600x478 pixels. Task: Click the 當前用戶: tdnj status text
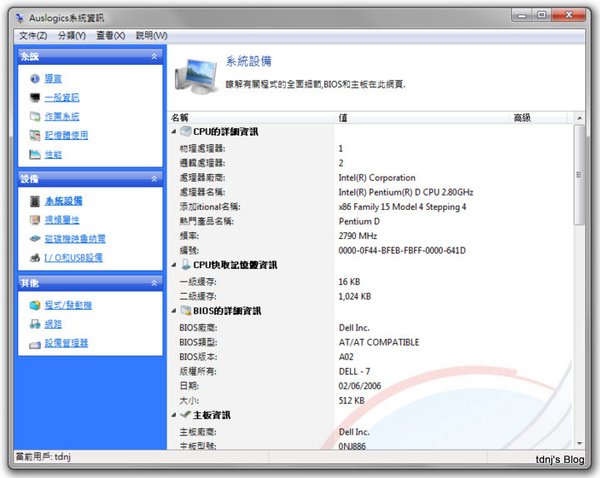tap(43, 456)
